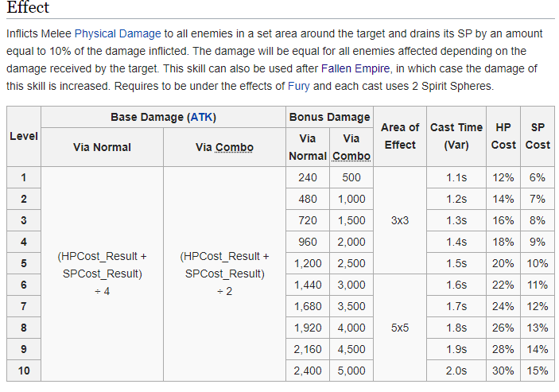
Task: Click the Area of Effect column header
Action: pos(400,136)
